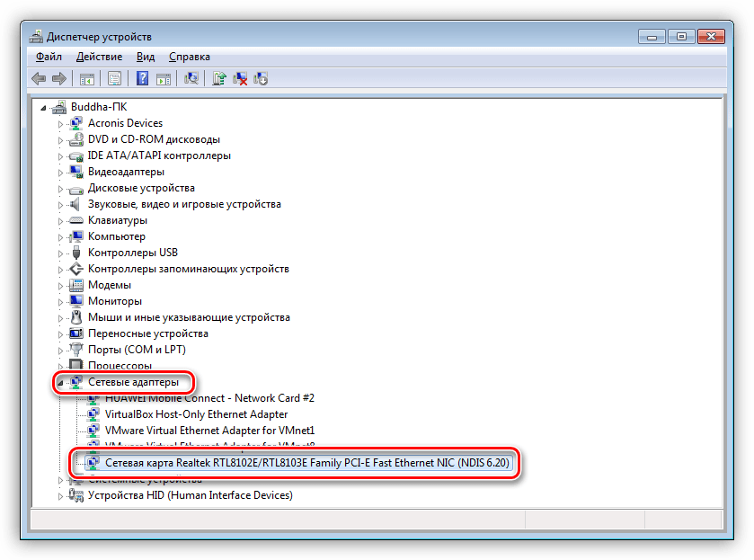
Task: Open the Справка menu
Action: tap(189, 57)
